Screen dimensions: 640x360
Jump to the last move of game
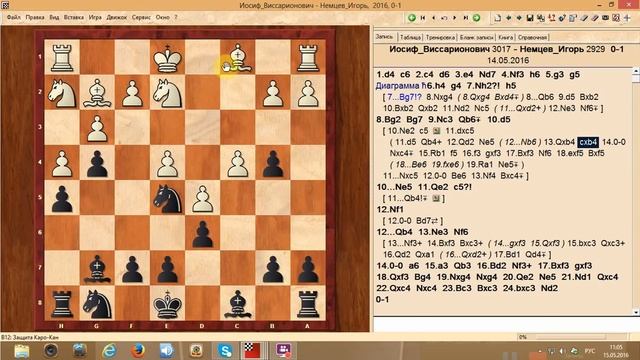466,18
